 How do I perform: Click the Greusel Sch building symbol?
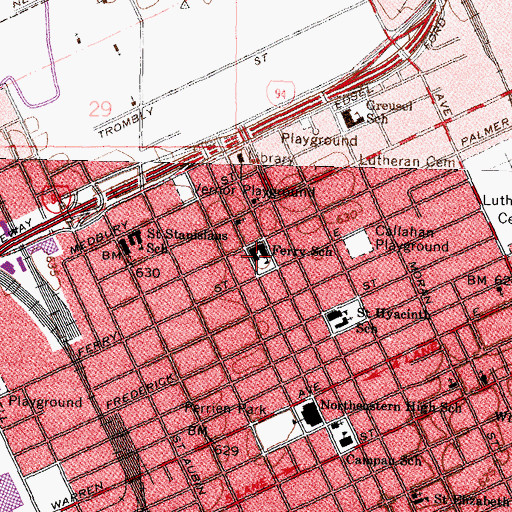pyautogui.click(x=352, y=119)
